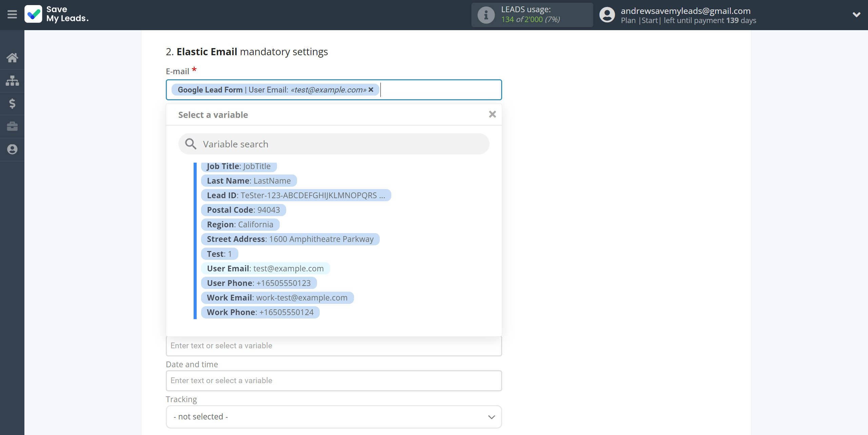The width and height of the screenshot is (868, 435).
Task: Select Street Address variable
Action: pos(290,239)
